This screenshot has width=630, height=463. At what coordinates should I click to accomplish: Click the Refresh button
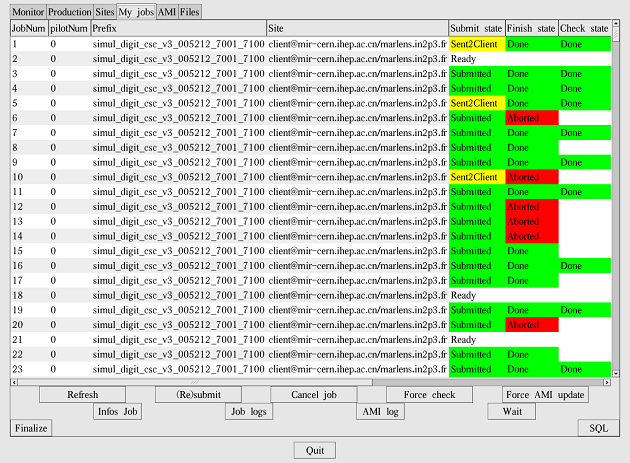pos(82,395)
